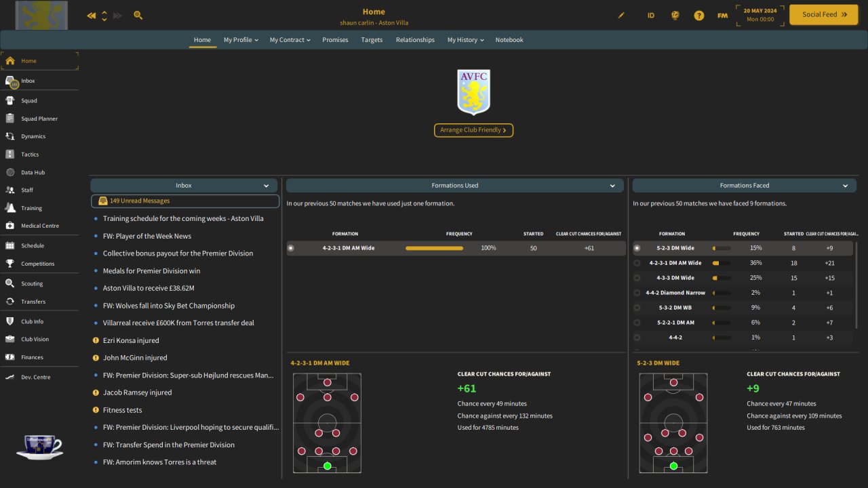
Task: Open the FM menu icon
Action: [x=723, y=15]
